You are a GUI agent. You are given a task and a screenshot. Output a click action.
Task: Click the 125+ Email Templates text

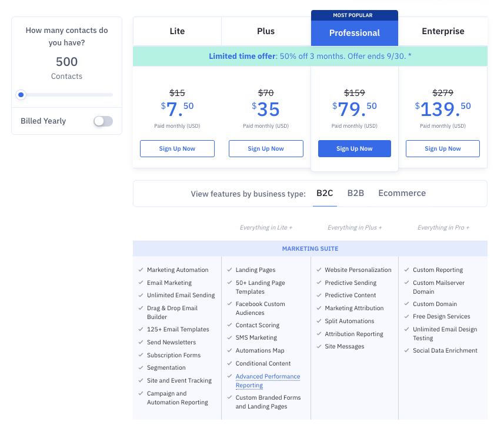178,329
